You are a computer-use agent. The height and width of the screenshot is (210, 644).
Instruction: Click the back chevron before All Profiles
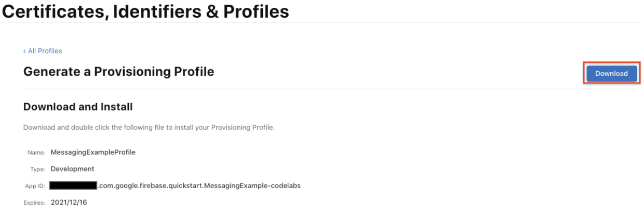pyautogui.click(x=24, y=51)
